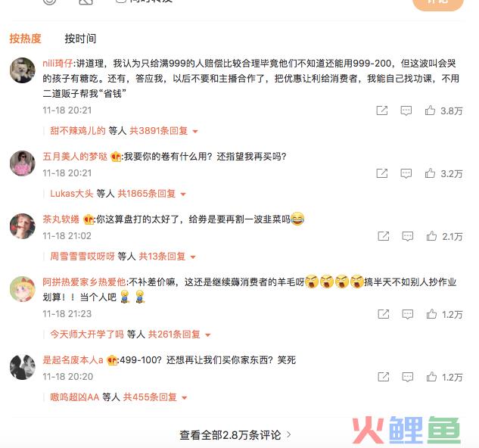The width and height of the screenshot is (479, 448).
Task: Reply to 五月美人的梦哒's comment
Action: coord(406,173)
